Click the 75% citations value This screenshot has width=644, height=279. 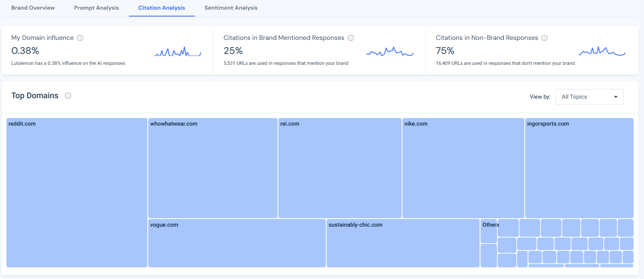[445, 51]
